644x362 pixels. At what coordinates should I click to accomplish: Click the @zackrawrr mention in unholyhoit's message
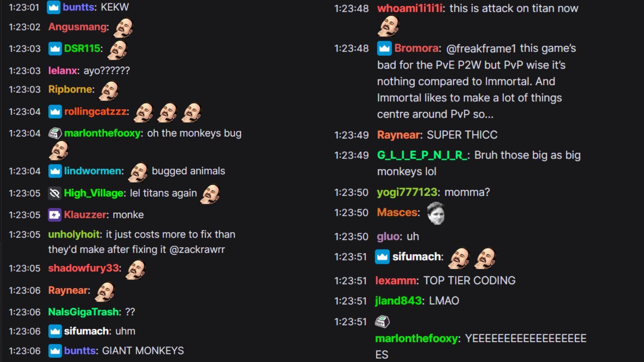click(197, 250)
